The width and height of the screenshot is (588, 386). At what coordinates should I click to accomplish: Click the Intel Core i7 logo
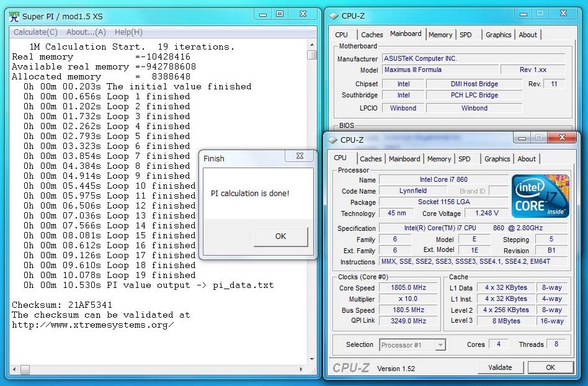tap(540, 195)
